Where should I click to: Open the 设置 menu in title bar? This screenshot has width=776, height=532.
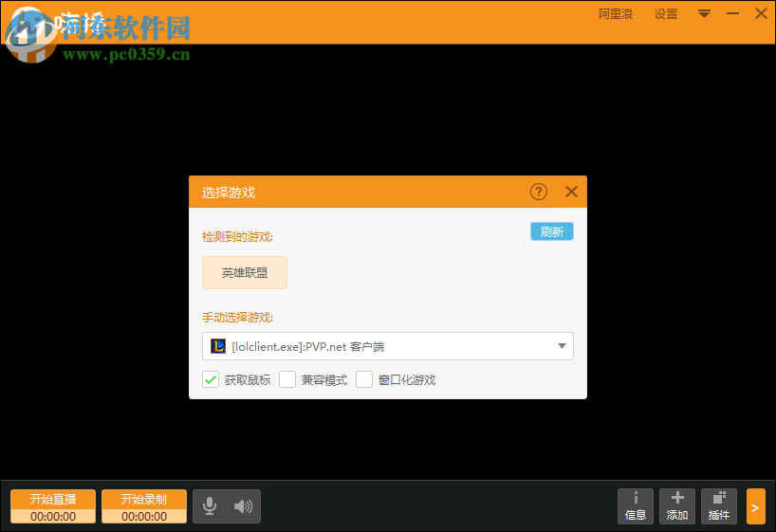(x=666, y=14)
